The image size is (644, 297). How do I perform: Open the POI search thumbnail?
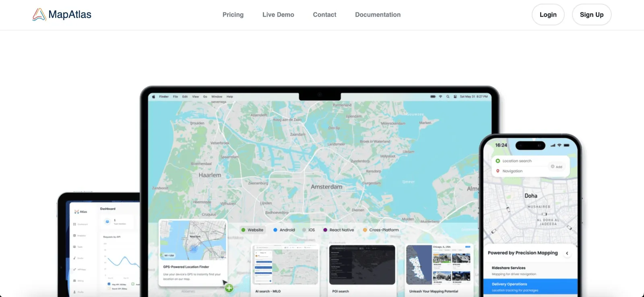tap(362, 265)
